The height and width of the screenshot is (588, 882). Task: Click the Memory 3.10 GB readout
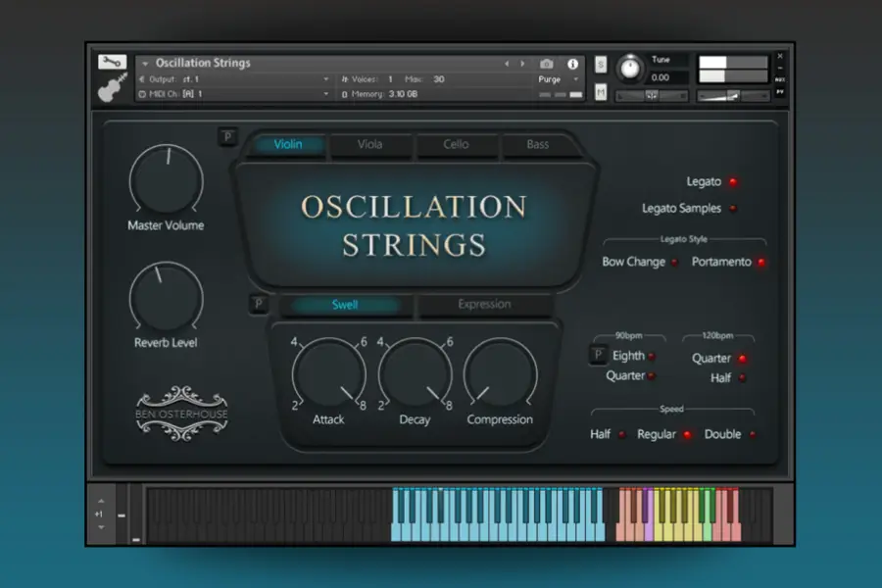click(x=379, y=94)
